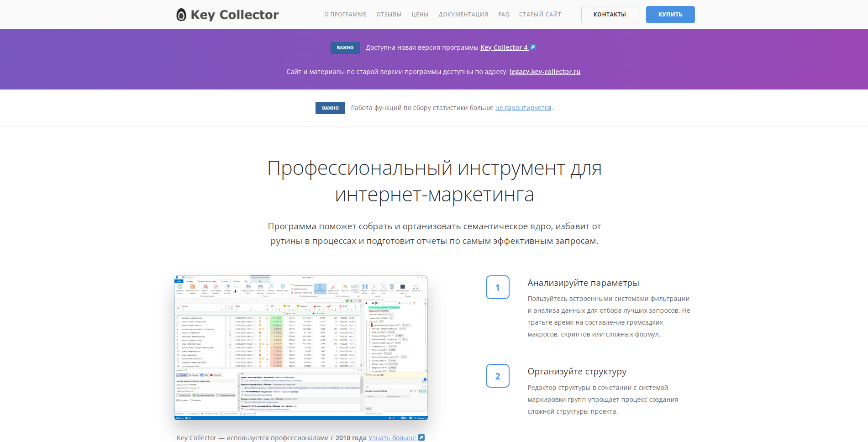Click the Key Collector wordmark in the header
The image size is (868, 442).
(235, 15)
